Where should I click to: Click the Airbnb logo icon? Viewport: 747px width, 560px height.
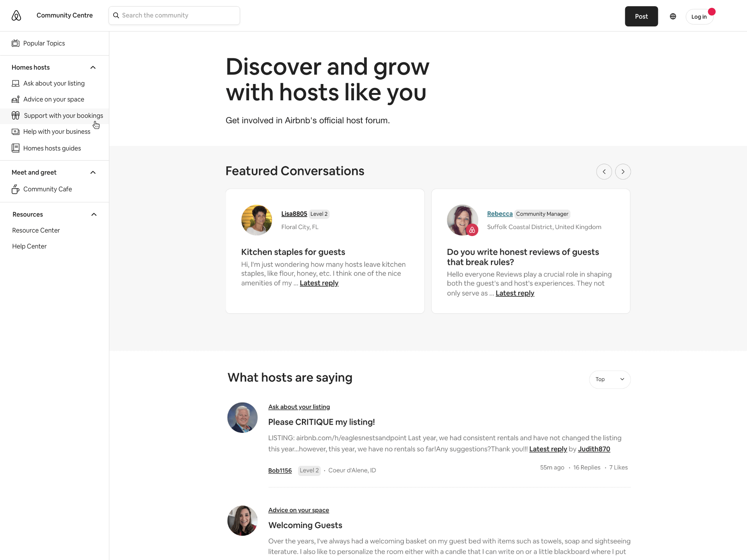[16, 15]
